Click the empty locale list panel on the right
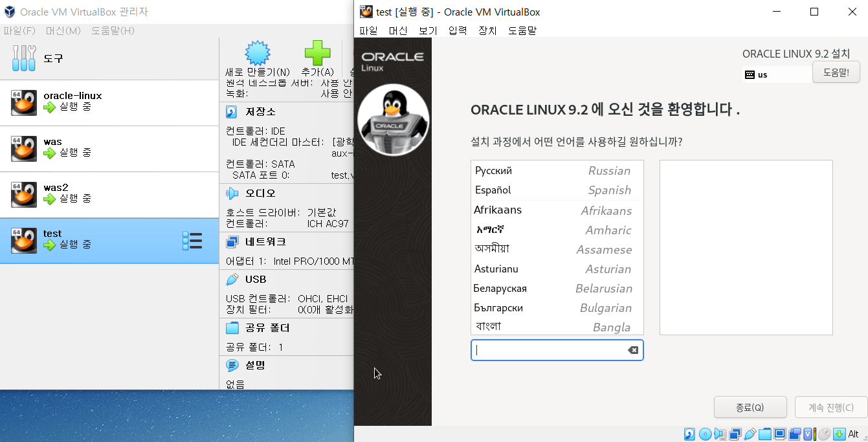Screen dimensions: 868x442 (x=746, y=247)
